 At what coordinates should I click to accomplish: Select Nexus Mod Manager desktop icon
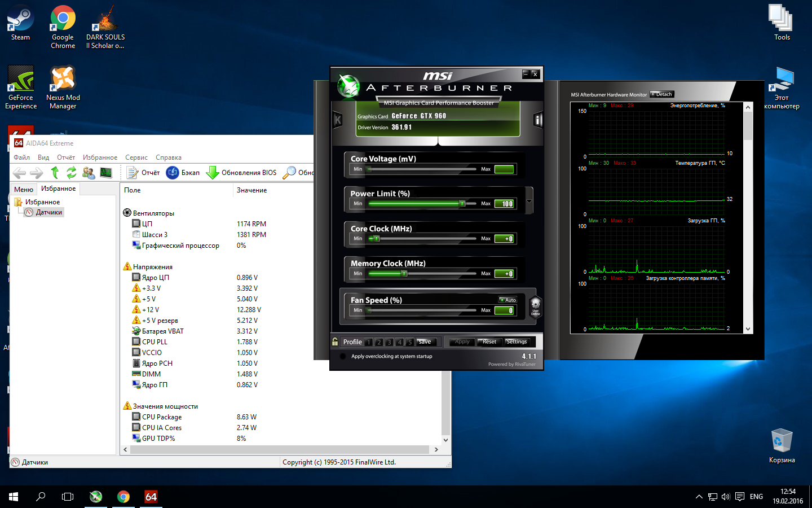[x=63, y=87]
